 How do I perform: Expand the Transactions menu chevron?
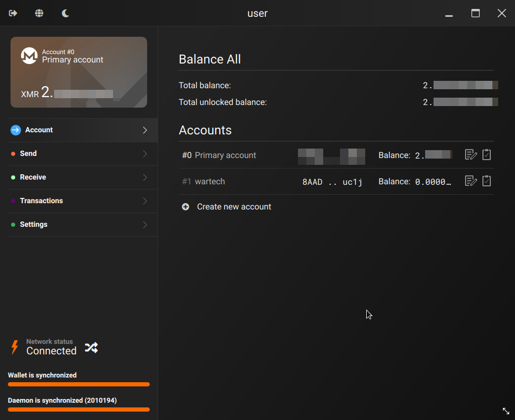coord(145,201)
